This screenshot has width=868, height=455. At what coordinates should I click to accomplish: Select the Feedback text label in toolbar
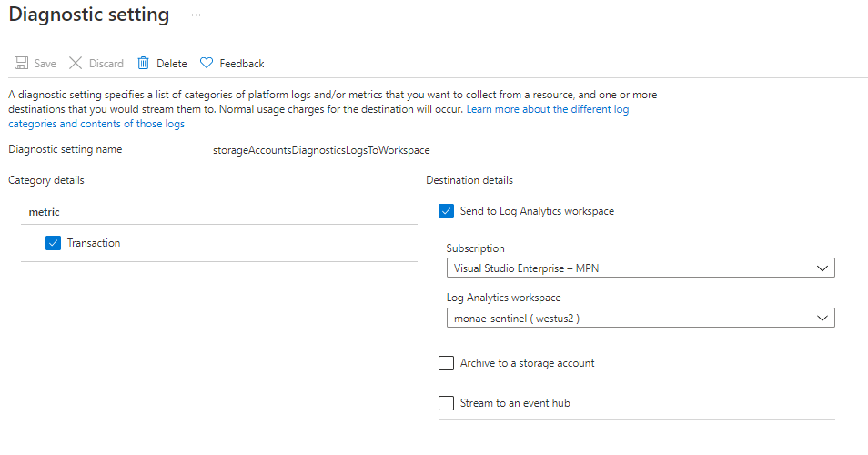[241, 64]
